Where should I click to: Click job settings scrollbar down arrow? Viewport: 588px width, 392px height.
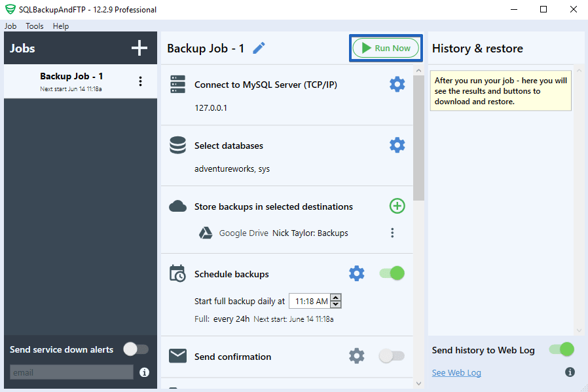pos(418,383)
